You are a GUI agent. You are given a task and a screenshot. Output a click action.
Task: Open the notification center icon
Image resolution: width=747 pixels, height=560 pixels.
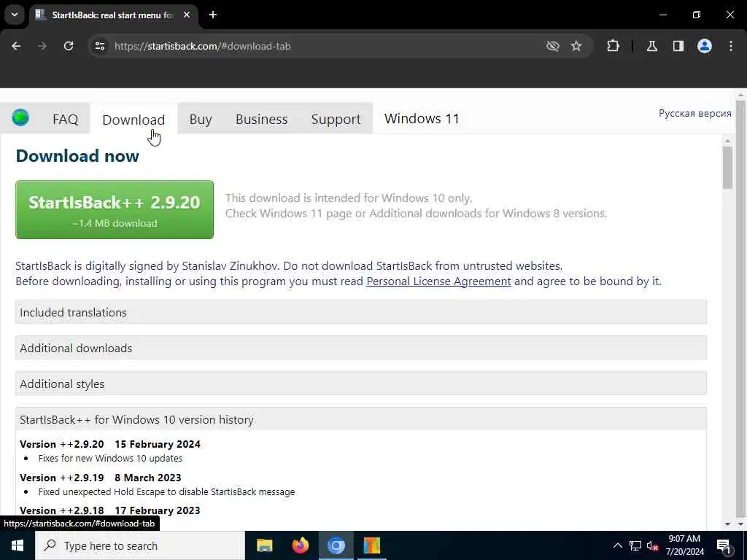pyautogui.click(x=724, y=545)
